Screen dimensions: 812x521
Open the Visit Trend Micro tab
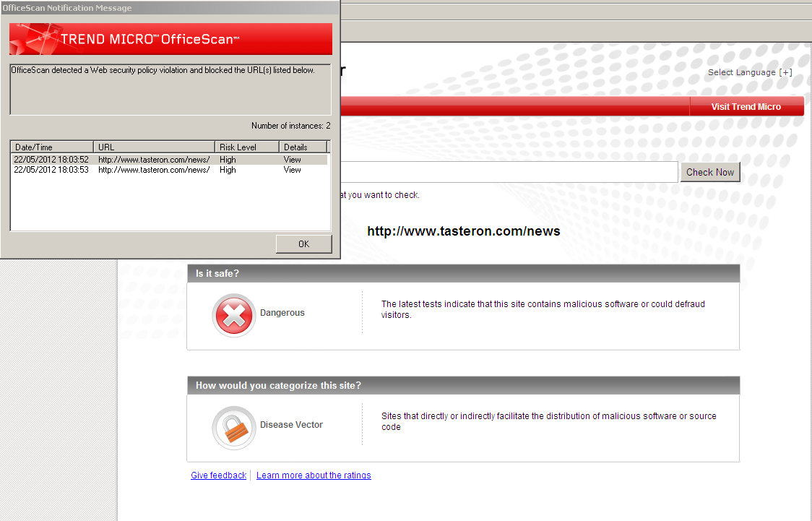click(746, 107)
